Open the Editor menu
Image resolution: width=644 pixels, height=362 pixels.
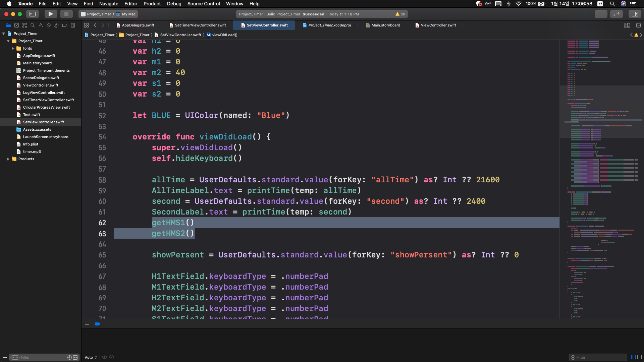[x=130, y=4]
